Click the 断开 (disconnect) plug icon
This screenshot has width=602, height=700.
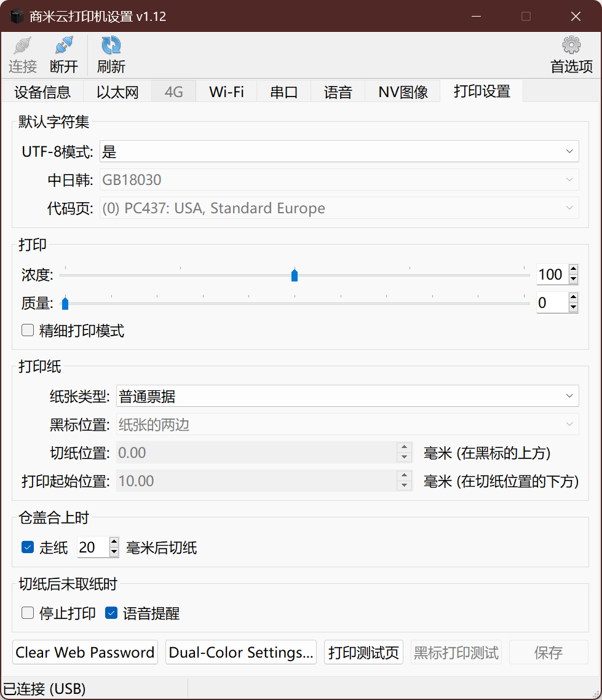[x=64, y=46]
